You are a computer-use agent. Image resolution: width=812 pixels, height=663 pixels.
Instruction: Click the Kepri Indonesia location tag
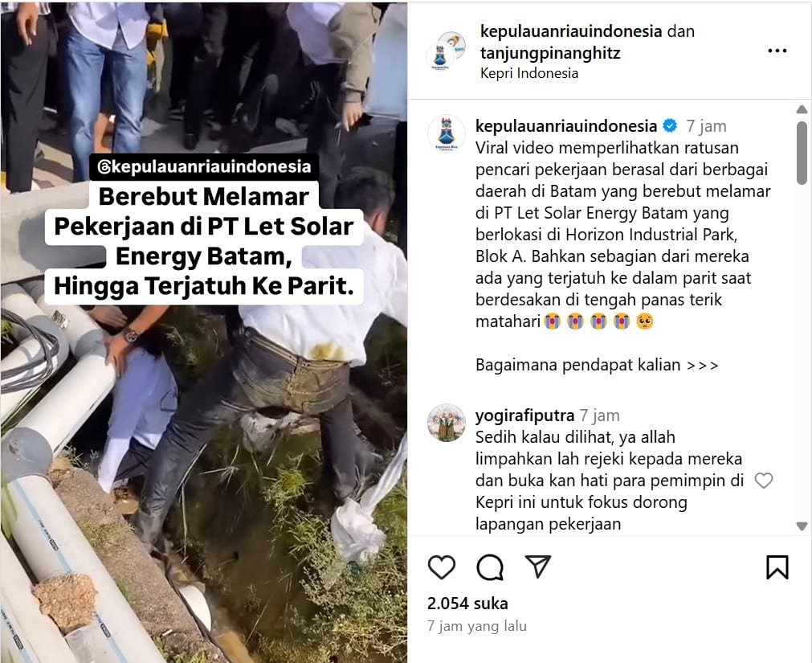tap(528, 74)
